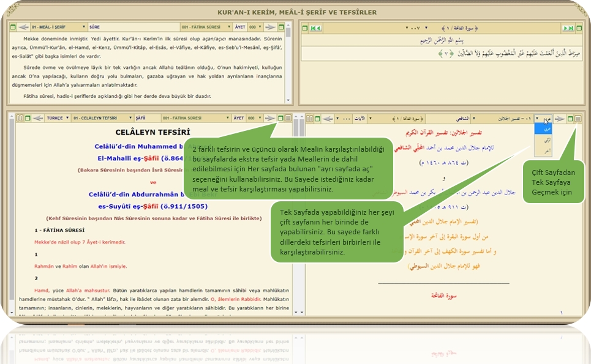Click the previous arrow in Turkish tefsir toolbar

[38, 118]
